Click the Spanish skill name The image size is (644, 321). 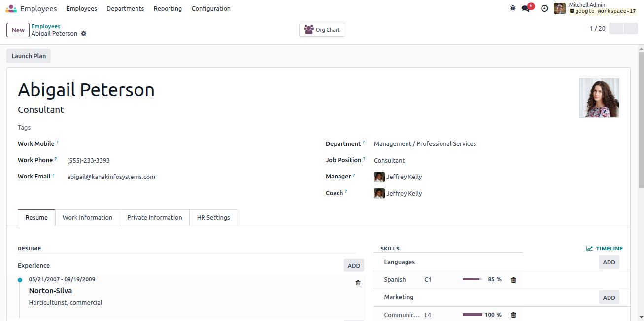[395, 280]
